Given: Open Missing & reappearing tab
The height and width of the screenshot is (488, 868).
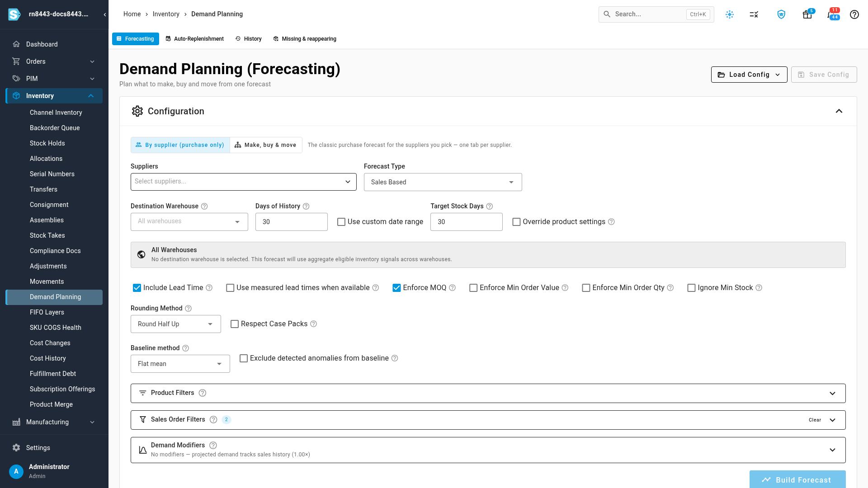Looking at the screenshot, I should pyautogui.click(x=305, y=39).
